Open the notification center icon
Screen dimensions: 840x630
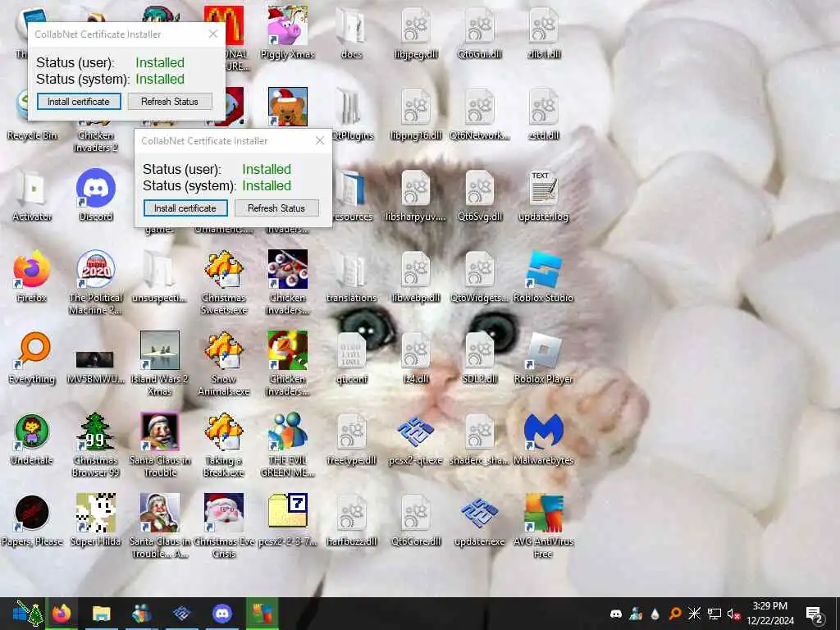pos(815,614)
